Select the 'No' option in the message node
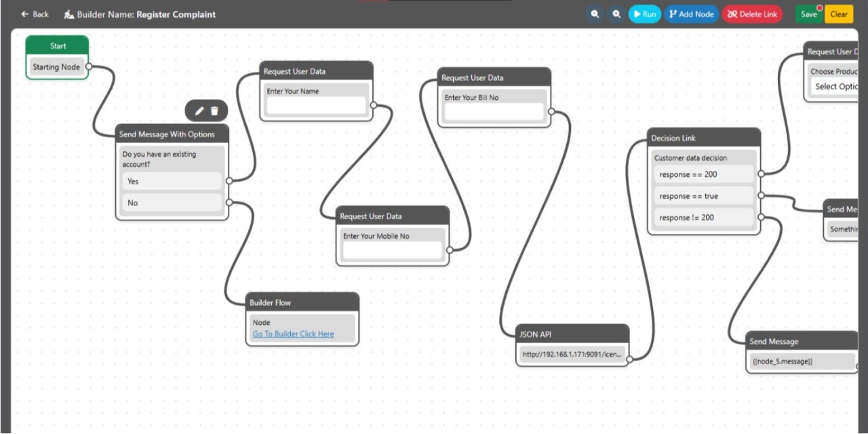 (173, 203)
